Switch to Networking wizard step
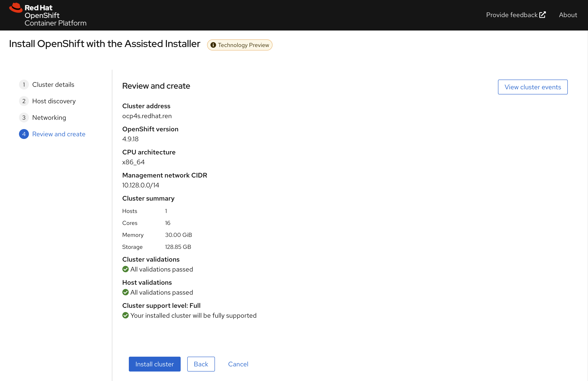Screen dimensions: 588x381 (x=49, y=118)
